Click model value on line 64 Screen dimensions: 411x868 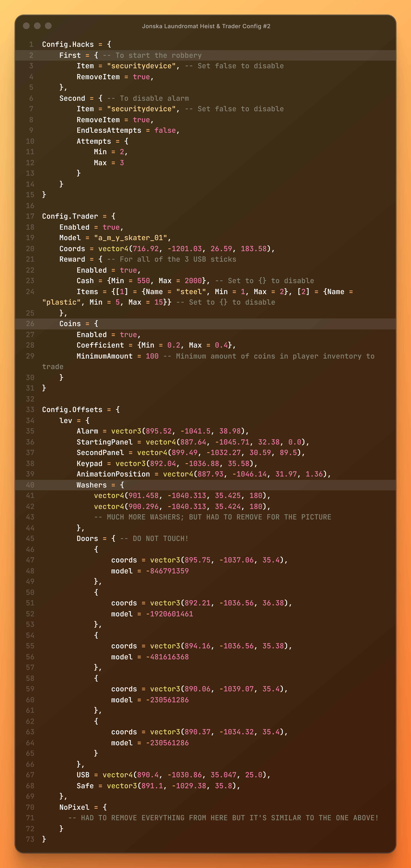(x=167, y=743)
